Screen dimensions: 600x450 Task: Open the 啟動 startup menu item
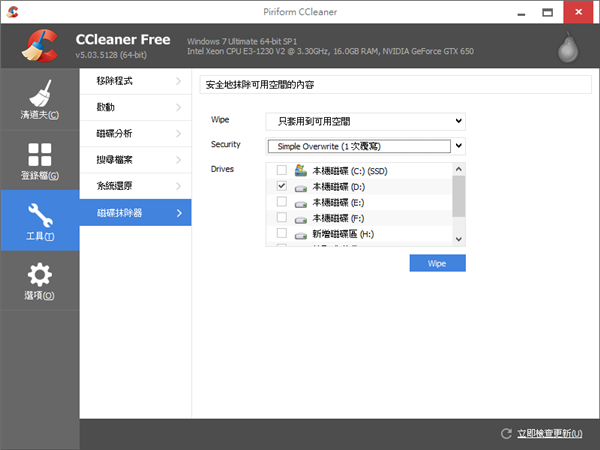(x=135, y=107)
